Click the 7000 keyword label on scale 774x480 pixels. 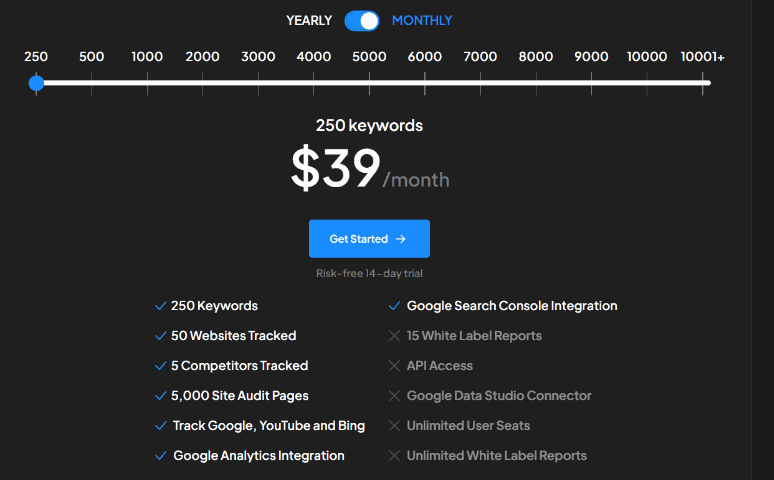480,57
